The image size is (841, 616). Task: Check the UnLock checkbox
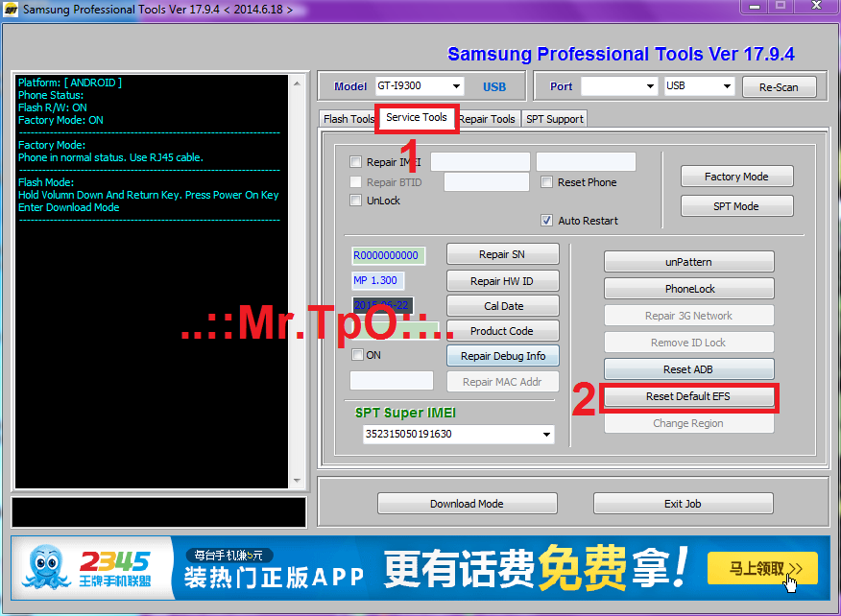coord(355,201)
